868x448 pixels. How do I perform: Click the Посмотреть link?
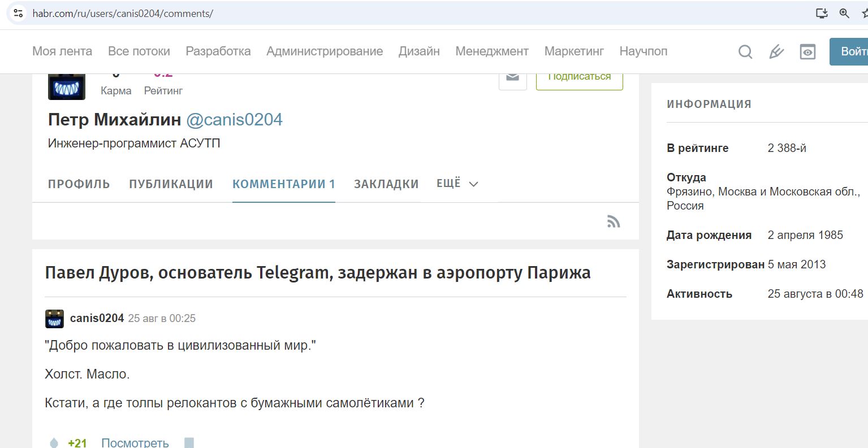coord(135,443)
